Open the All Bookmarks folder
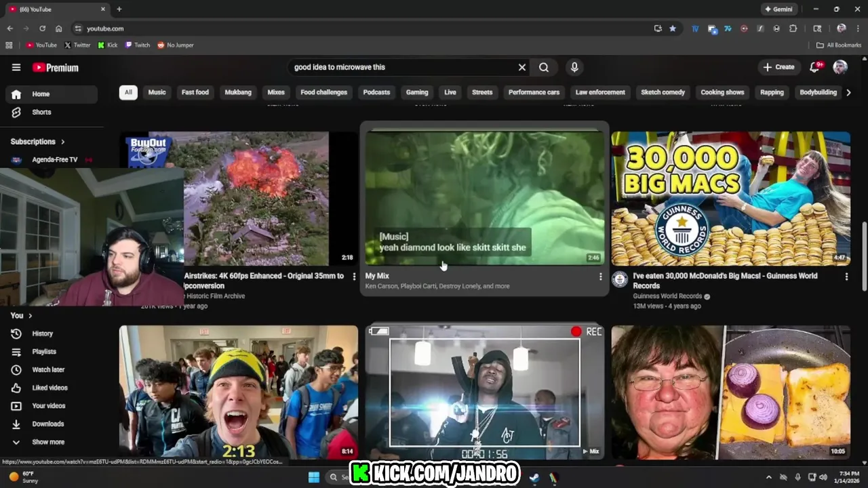 (x=839, y=45)
